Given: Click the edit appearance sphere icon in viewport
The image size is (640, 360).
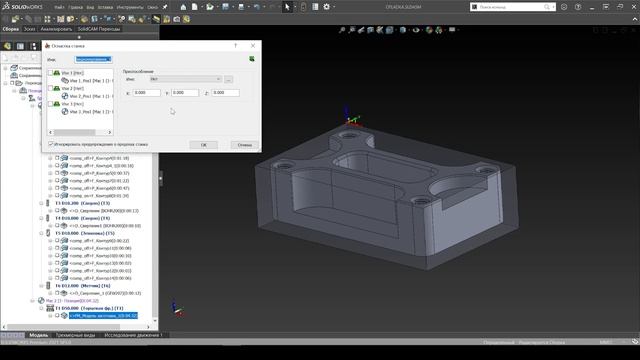Looking at the screenshot, I should (x=429, y=30).
